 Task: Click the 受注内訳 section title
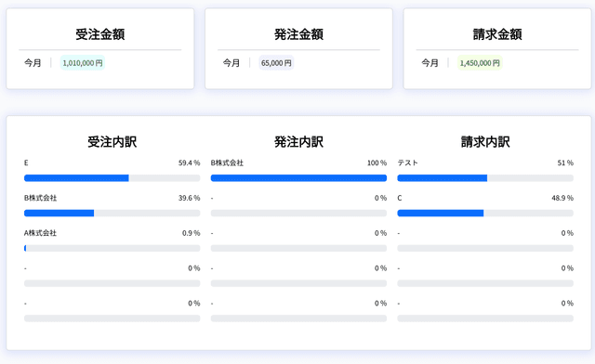pyautogui.click(x=112, y=142)
